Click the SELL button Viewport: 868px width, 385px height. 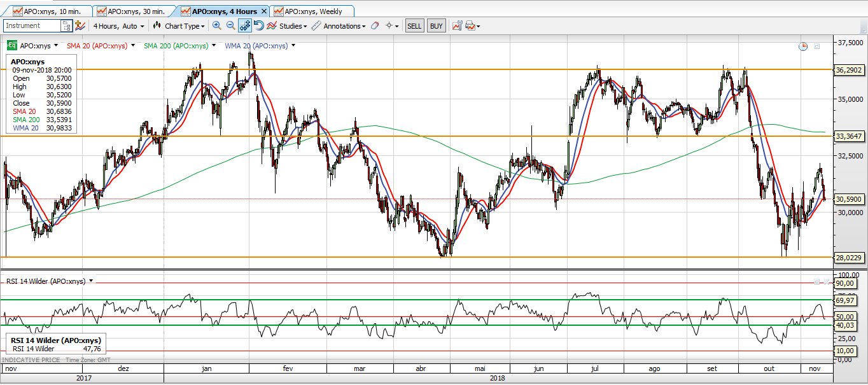[414, 26]
